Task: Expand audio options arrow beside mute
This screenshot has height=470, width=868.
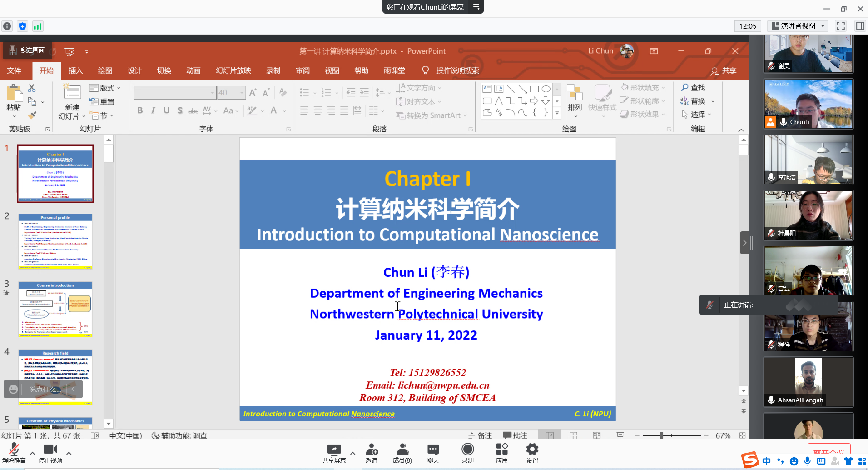Action: pyautogui.click(x=32, y=453)
